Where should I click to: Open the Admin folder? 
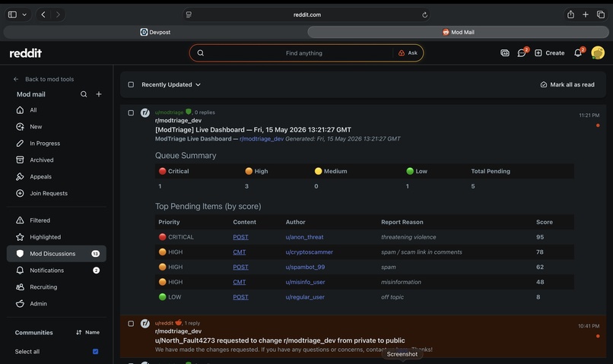56,303
